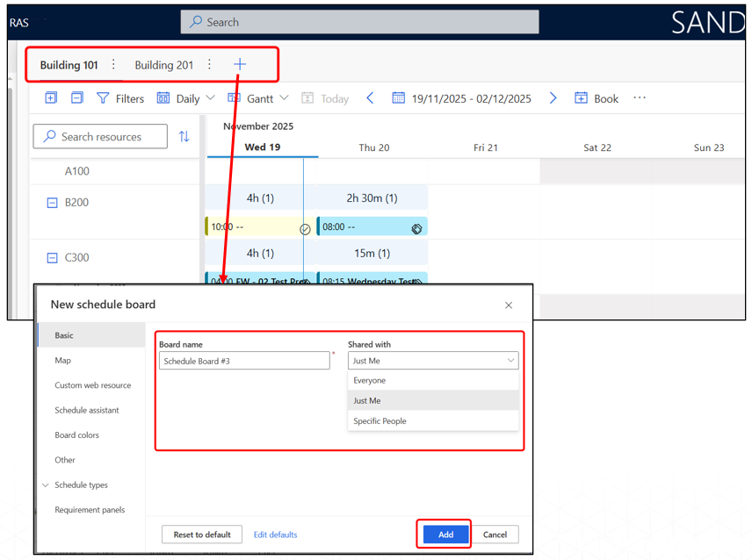Screen dimensions: 752x560
Task: Click the collapse all rows icon in the toolbar
Action: pyautogui.click(x=77, y=98)
